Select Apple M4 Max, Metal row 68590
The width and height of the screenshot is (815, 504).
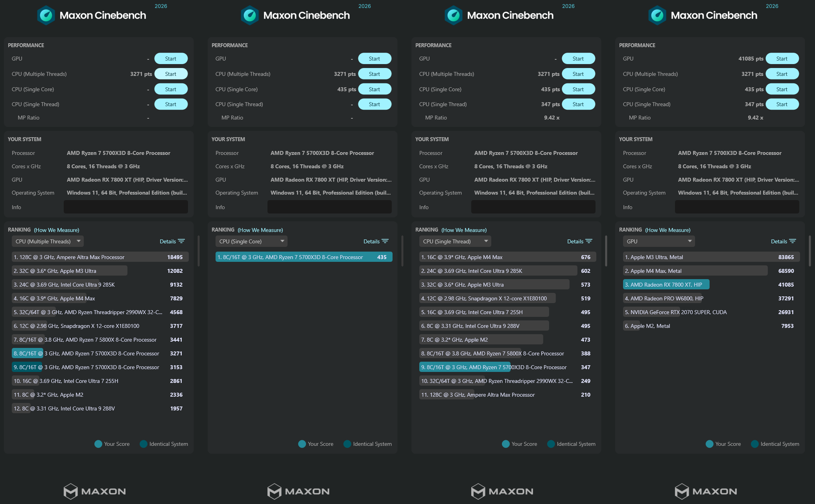[x=712, y=271]
